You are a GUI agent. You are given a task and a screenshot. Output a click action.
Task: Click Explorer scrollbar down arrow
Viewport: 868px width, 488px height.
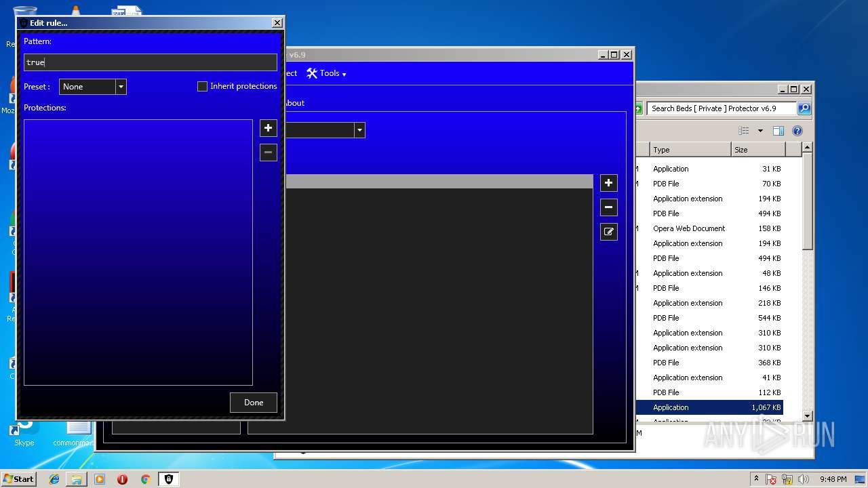807,415
